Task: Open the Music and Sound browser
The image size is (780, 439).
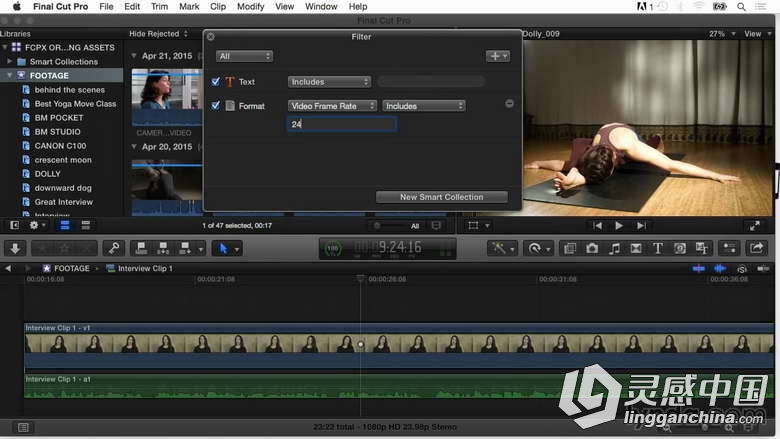Action: coord(614,248)
